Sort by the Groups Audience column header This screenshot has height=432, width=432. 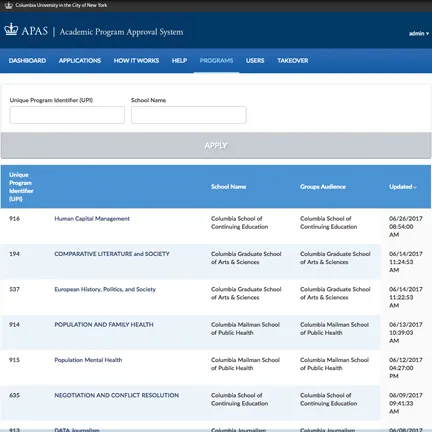pyautogui.click(x=323, y=187)
